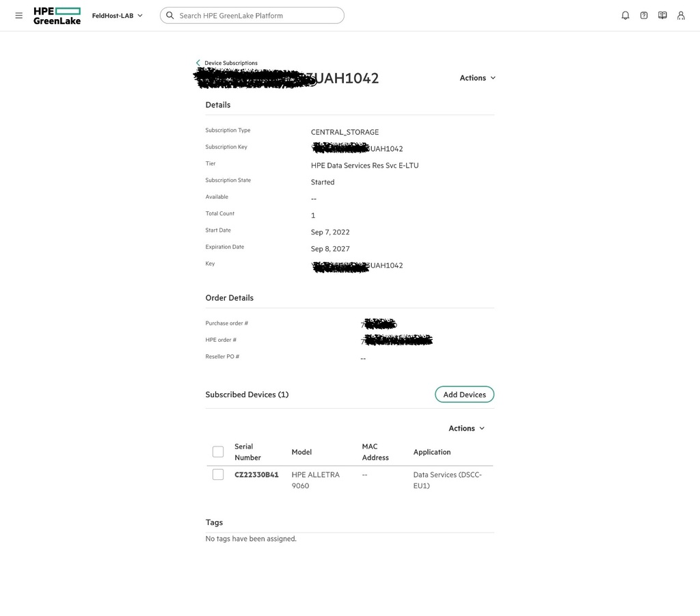Click start date Sep 7, 2022

point(330,232)
